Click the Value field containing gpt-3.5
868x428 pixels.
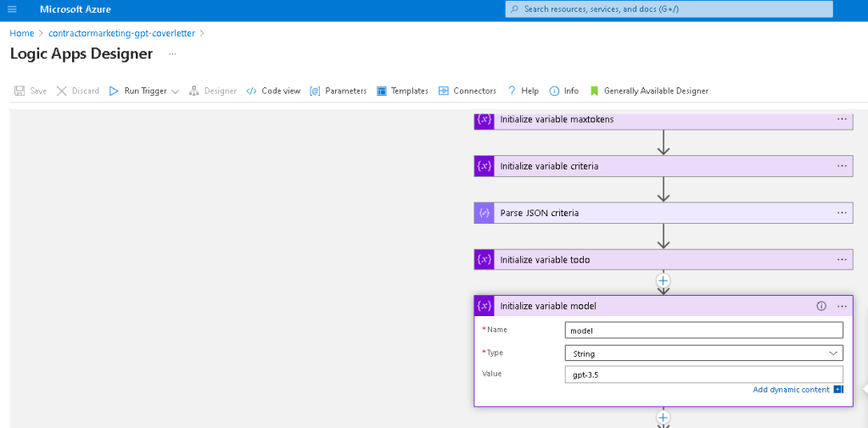pos(704,375)
